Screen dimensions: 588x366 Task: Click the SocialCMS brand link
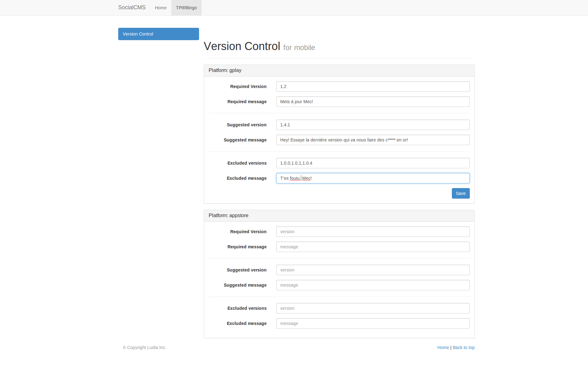pos(132,7)
